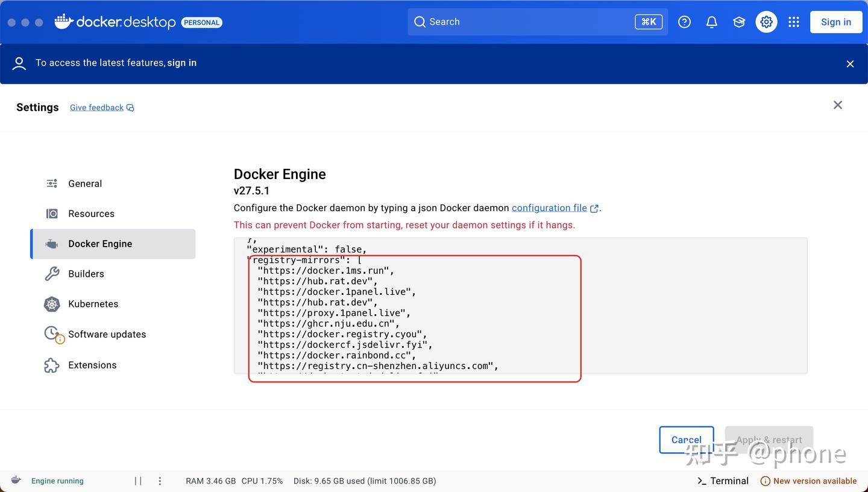
Task: Click the Settings gear icon
Action: (x=766, y=22)
